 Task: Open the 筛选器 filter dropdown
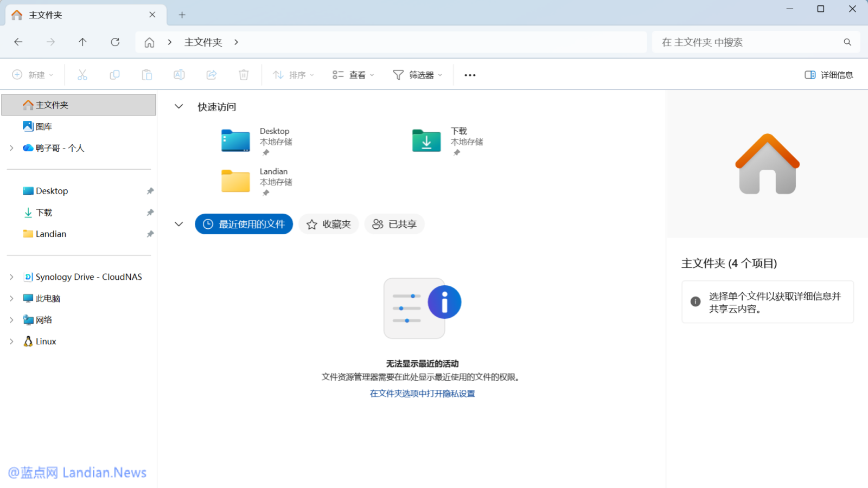[417, 75]
